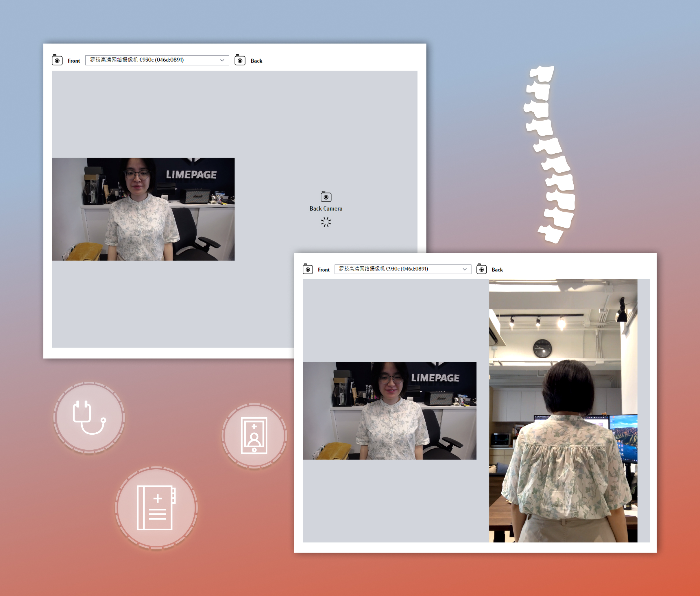The image size is (700, 596).
Task: Click the Front label in upper window
Action: click(x=74, y=61)
